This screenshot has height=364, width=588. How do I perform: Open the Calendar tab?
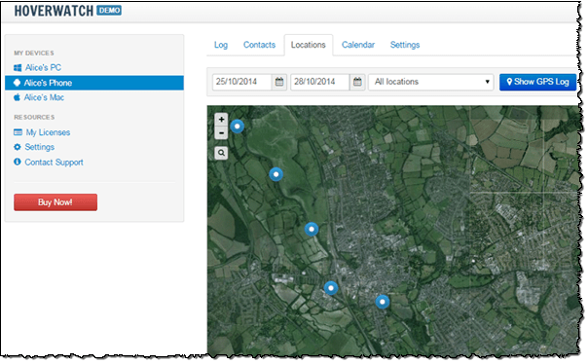pyautogui.click(x=357, y=45)
